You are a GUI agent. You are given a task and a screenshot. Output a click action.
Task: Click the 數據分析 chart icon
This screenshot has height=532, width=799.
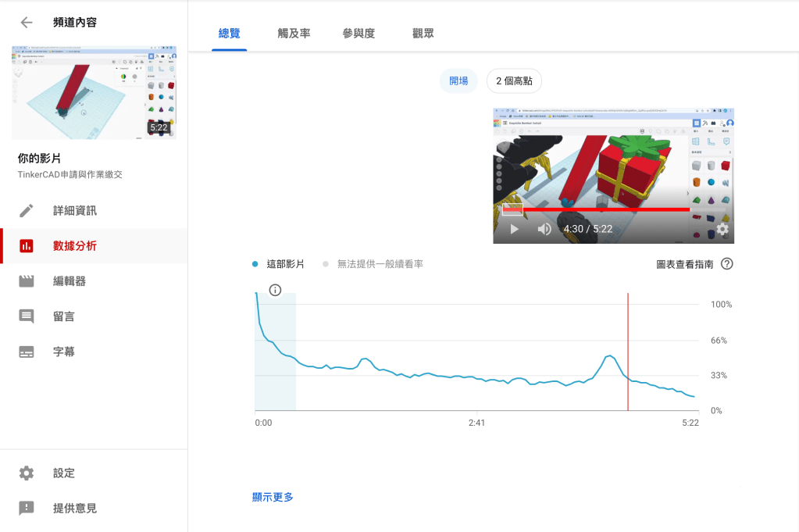pyautogui.click(x=27, y=246)
